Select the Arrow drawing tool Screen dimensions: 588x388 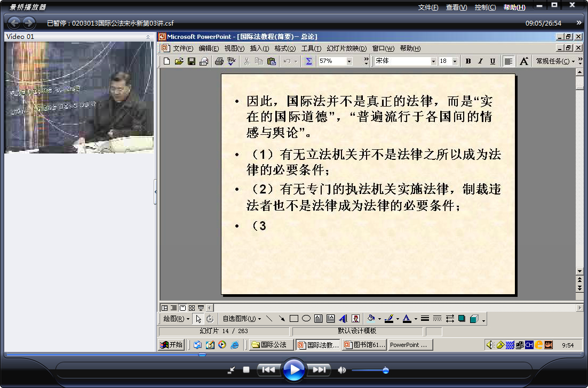(x=281, y=319)
